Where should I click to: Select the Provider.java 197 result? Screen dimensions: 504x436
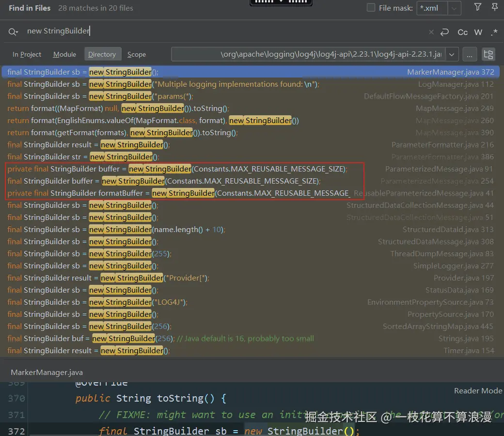(x=251, y=278)
